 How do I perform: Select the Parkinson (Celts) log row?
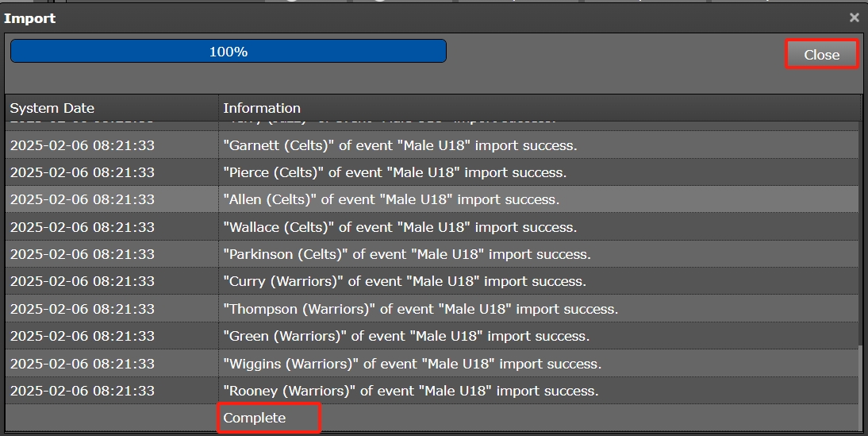pyautogui.click(x=407, y=254)
